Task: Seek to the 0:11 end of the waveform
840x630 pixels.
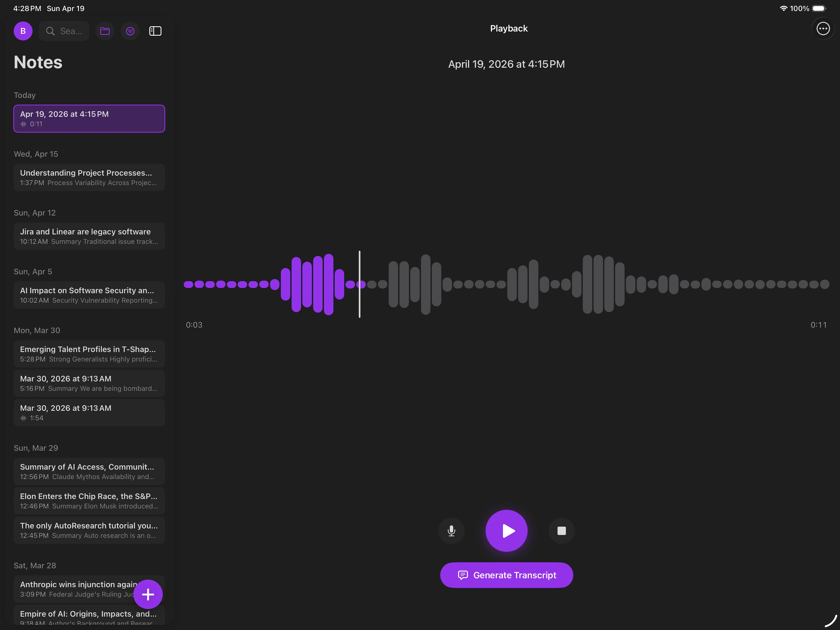Action: [824, 284]
